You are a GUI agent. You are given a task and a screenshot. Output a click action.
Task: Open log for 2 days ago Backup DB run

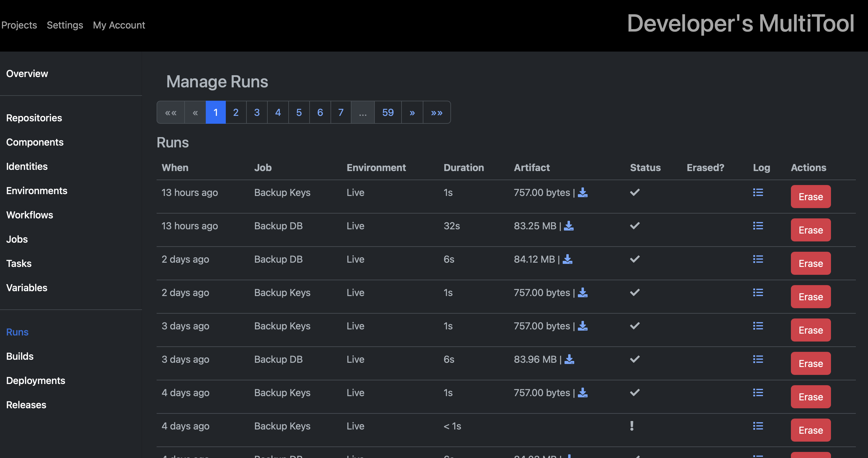758,259
